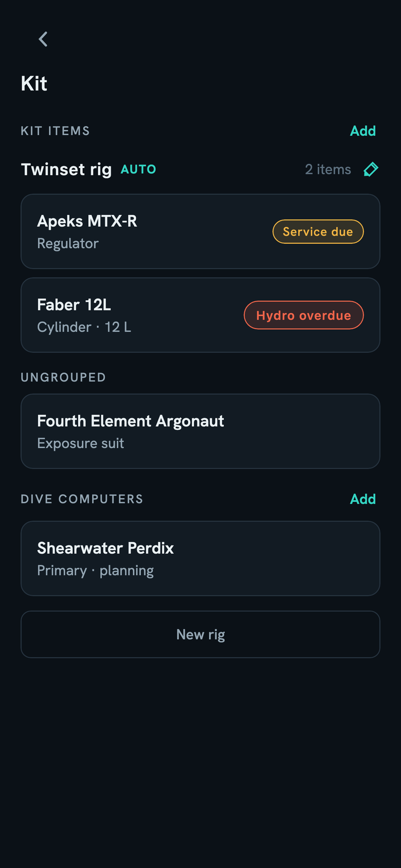Open the Apeks MTX-R regulator card
This screenshot has width=401, height=868.
pos(200,231)
